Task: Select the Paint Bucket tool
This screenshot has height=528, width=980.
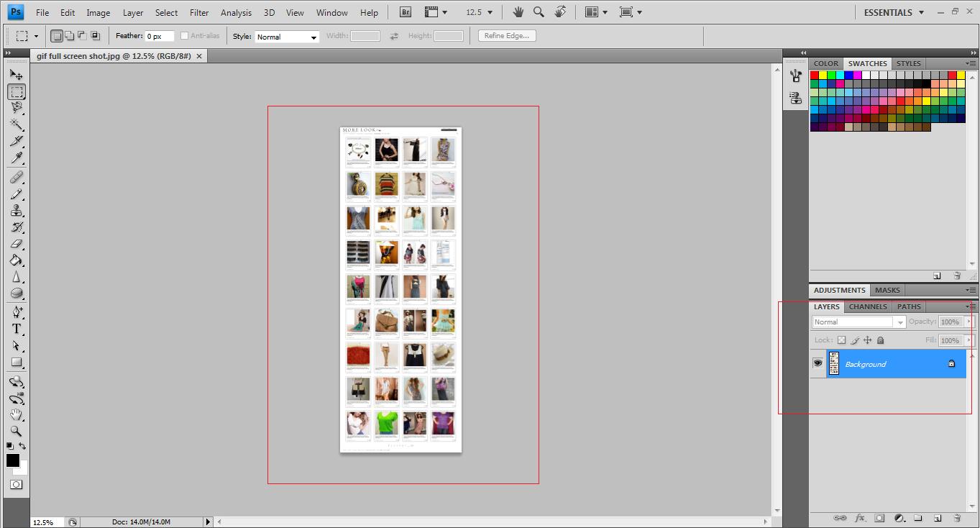Action: pyautogui.click(x=17, y=260)
